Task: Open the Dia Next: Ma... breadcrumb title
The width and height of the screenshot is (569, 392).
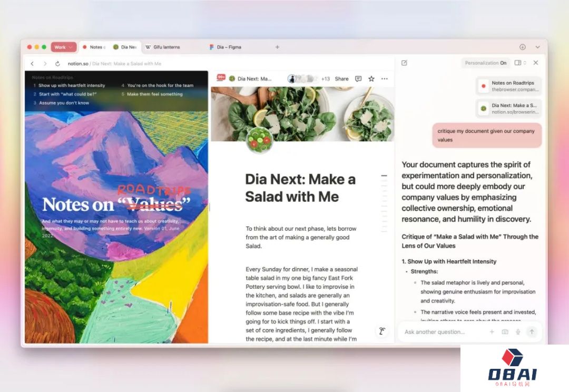Action: click(254, 79)
